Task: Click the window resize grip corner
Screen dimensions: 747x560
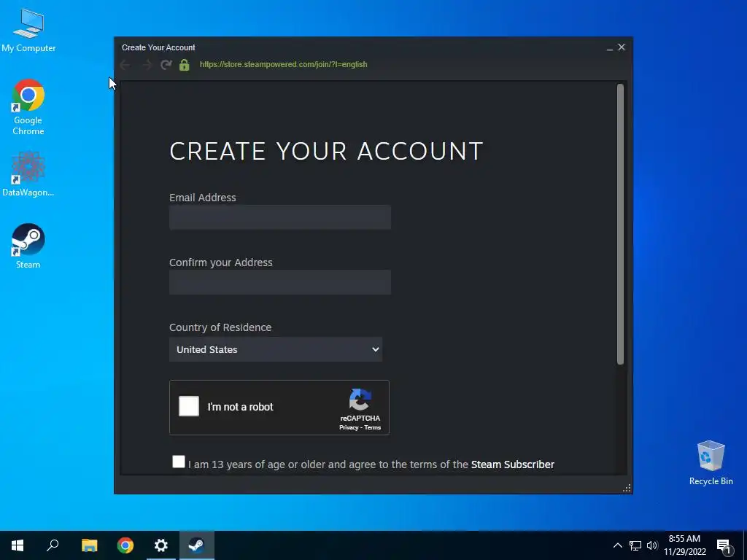Action: [627, 488]
